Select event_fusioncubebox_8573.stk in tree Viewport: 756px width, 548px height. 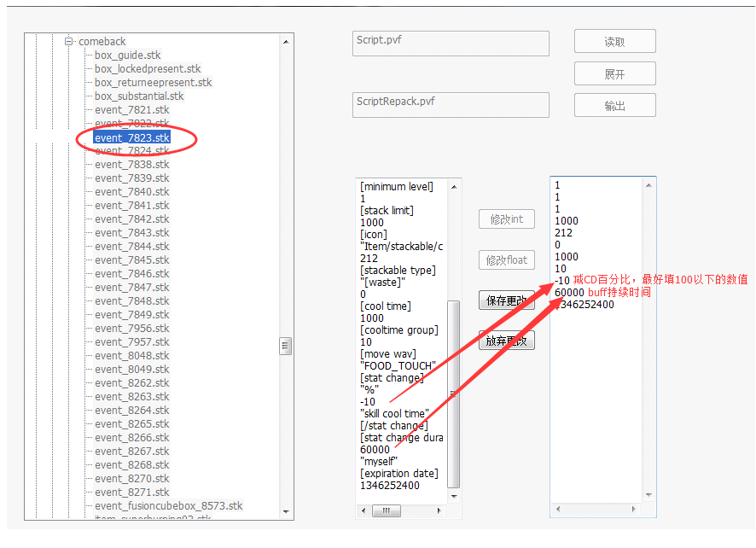point(168,506)
